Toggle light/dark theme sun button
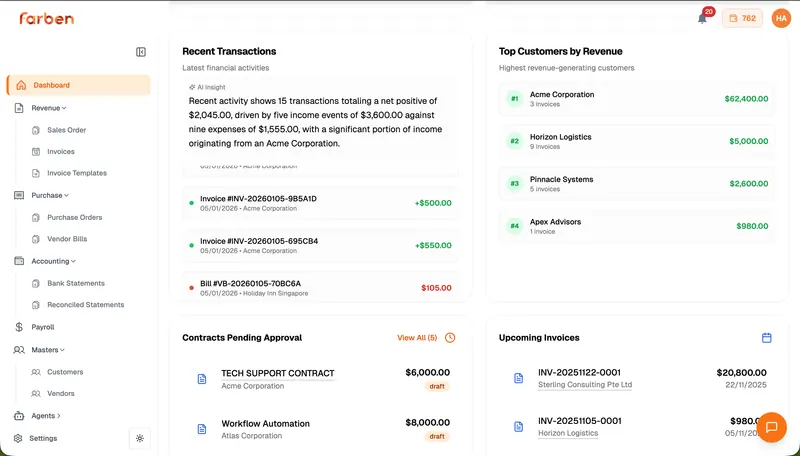The height and width of the screenshot is (456, 800). click(140, 438)
